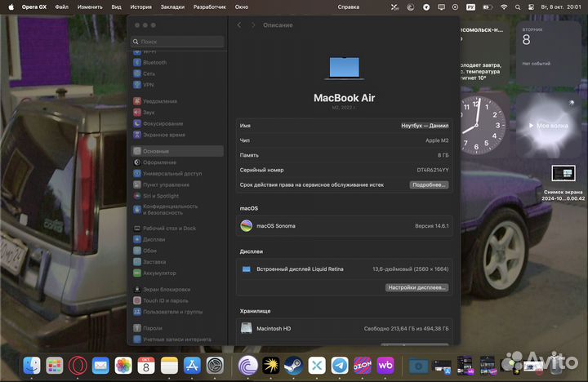Screen dimensions: 588x382
Task: Open Launchpad from the Dock
Action: (55, 366)
